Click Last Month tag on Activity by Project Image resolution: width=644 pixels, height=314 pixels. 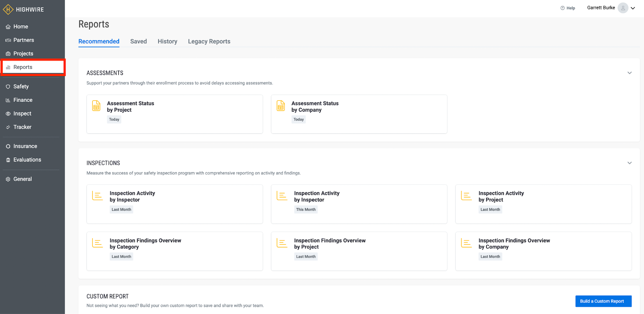[490, 210]
